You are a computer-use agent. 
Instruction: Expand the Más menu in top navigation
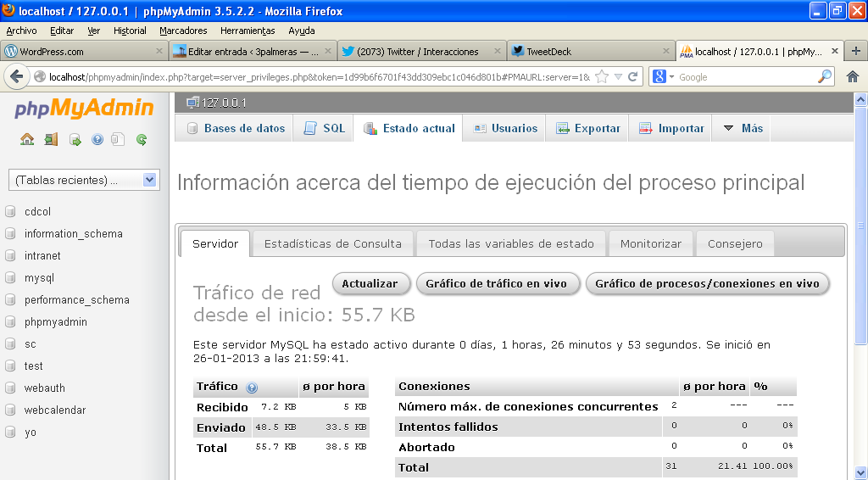point(743,129)
